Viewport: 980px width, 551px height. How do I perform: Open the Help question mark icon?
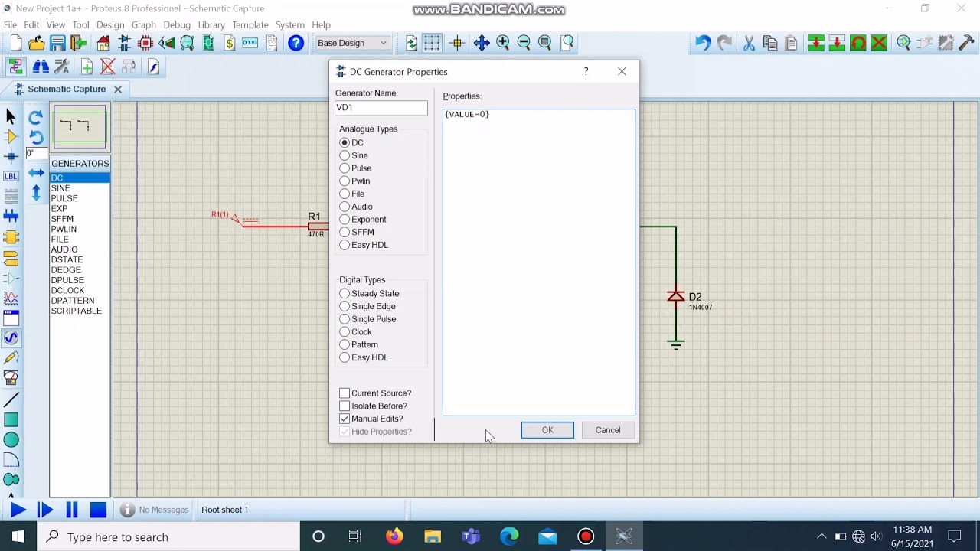coord(296,43)
